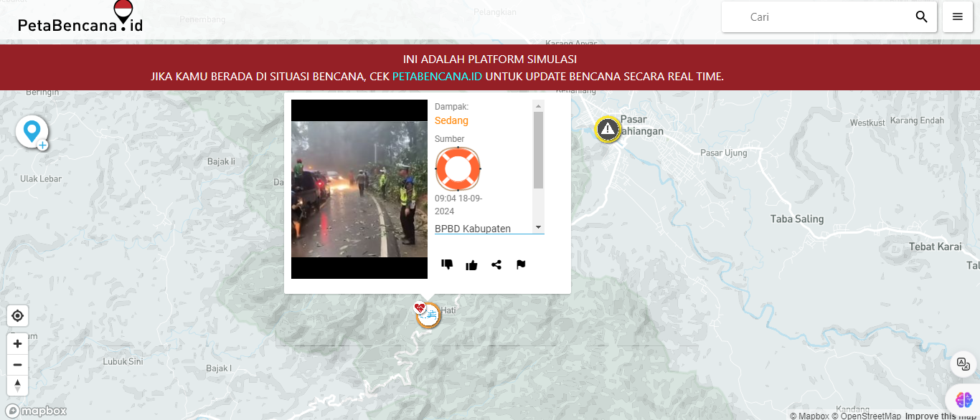Click the thumbs down icon on the report
980x420 pixels.
click(x=447, y=264)
